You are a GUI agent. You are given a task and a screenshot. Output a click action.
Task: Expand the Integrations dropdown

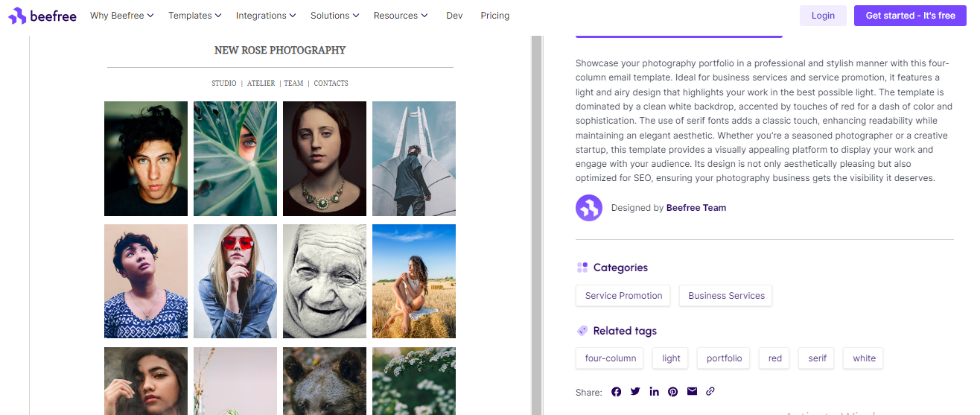pos(265,16)
